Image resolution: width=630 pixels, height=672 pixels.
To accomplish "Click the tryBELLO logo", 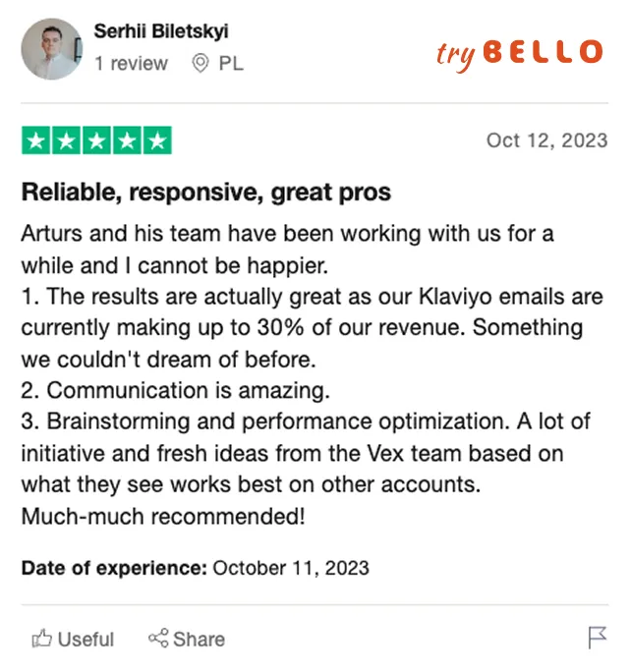I will (x=519, y=54).
